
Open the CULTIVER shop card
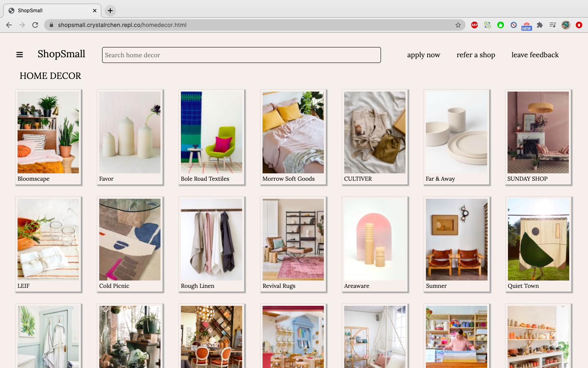pos(375,137)
